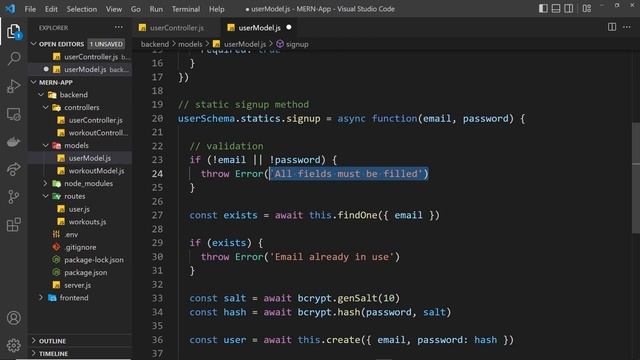Open the File menu
The image size is (640, 360).
tap(30, 9)
